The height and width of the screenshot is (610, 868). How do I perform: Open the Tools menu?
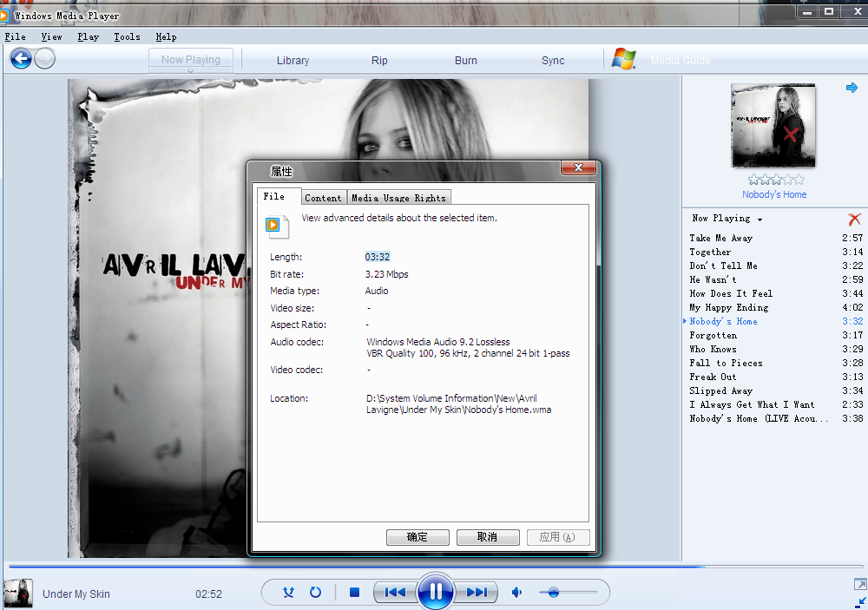coord(127,36)
